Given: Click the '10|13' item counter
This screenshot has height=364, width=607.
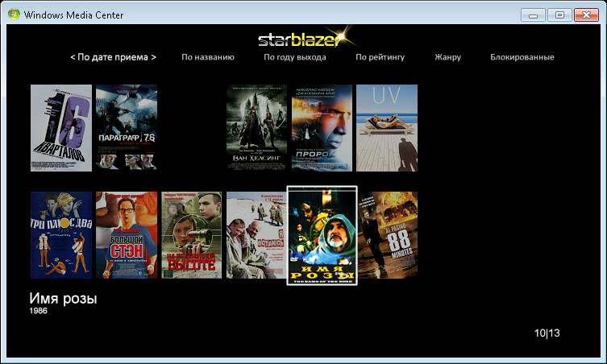Looking at the screenshot, I should 547,333.
